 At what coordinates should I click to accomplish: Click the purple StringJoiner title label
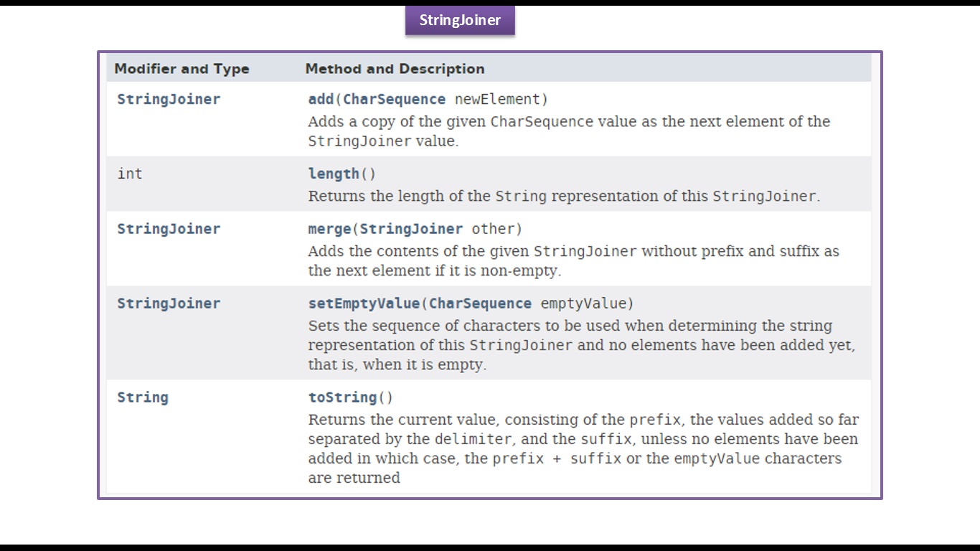460,20
